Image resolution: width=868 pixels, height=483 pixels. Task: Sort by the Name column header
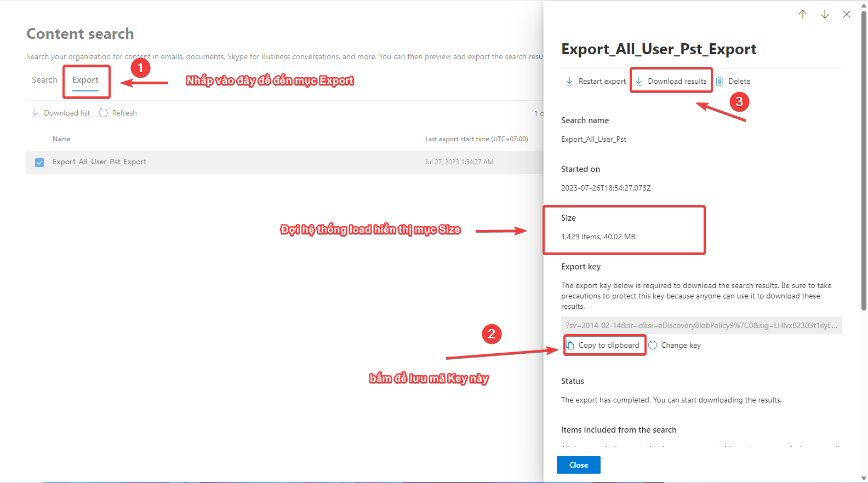[61, 139]
